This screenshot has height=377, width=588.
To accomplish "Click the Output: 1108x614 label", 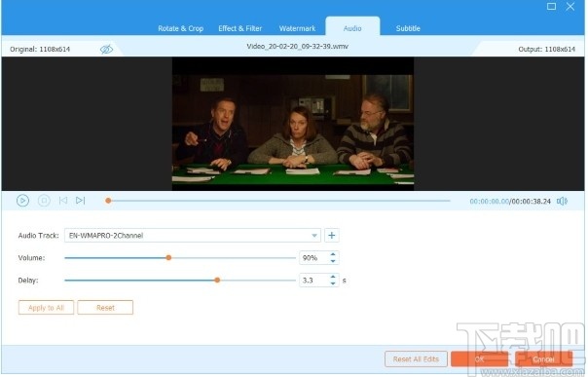I will coord(547,49).
